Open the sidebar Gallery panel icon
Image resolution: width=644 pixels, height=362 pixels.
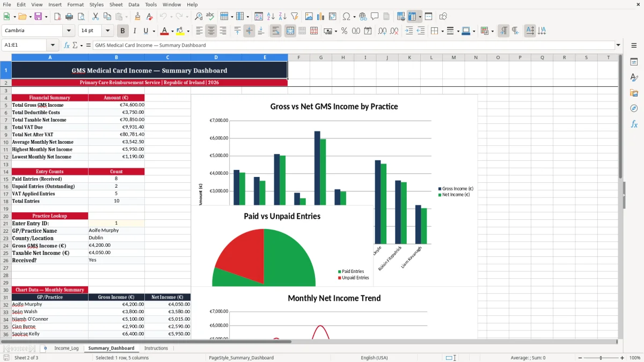point(634,93)
